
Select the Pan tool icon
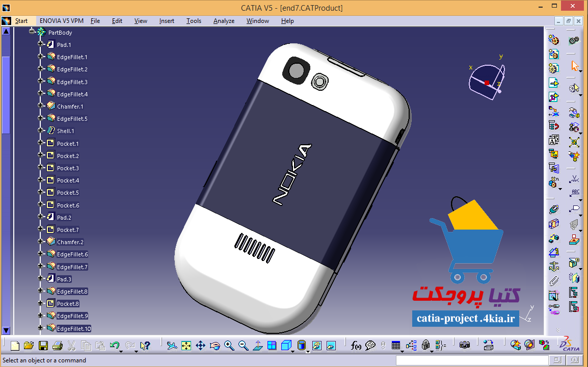[201, 346]
